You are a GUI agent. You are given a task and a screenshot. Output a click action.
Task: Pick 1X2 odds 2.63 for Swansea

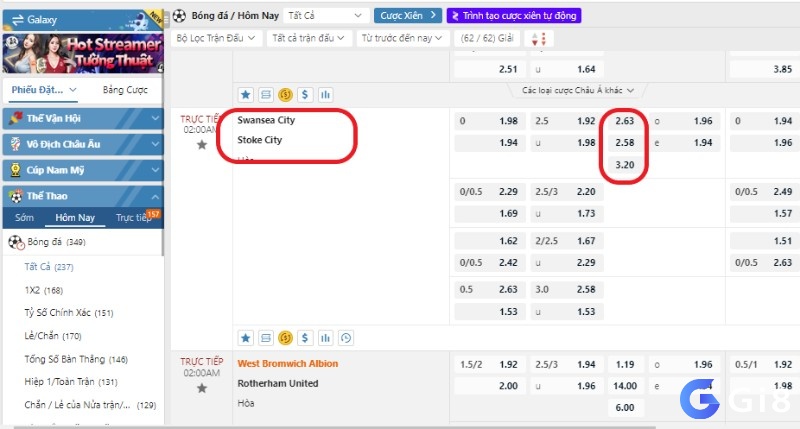(x=624, y=121)
